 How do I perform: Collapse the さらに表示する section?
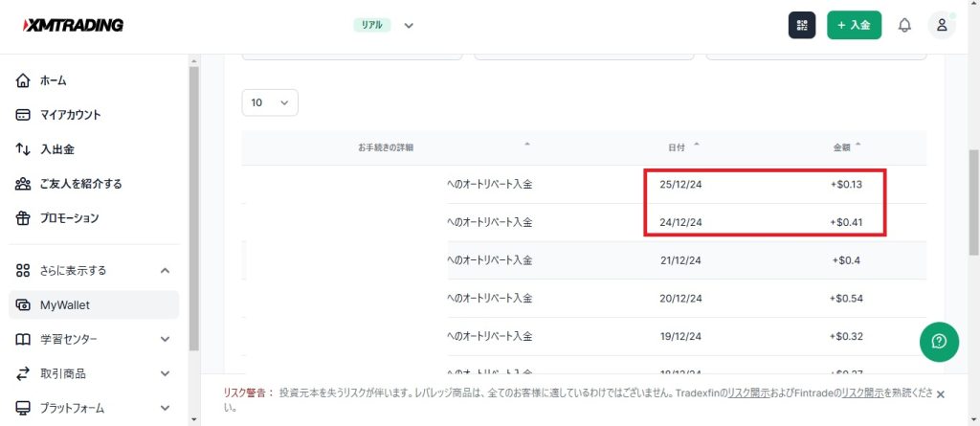coord(165,271)
